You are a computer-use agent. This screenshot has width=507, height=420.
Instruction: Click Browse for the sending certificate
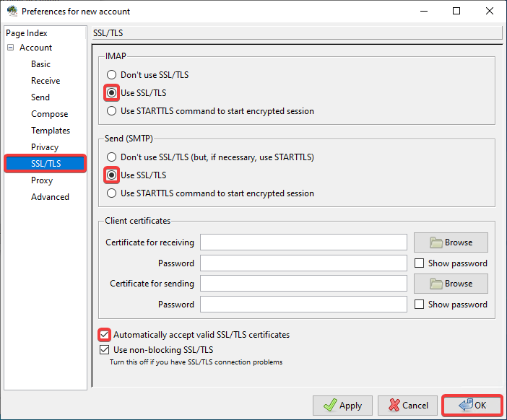(451, 284)
